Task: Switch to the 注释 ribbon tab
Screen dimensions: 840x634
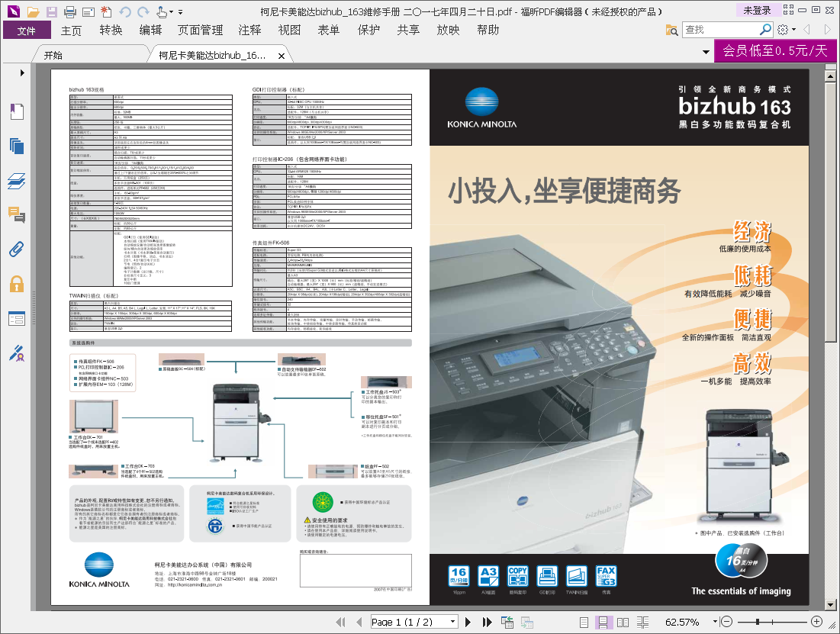Action: tap(249, 31)
